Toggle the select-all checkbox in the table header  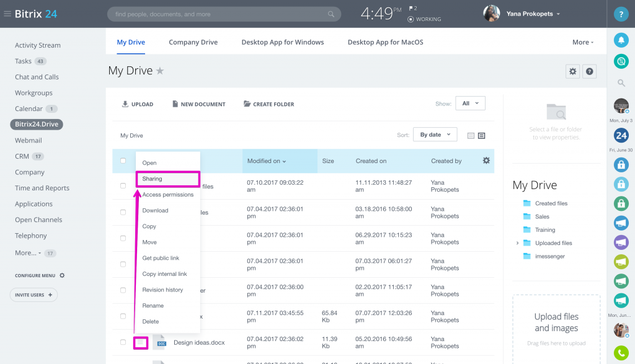[123, 161]
